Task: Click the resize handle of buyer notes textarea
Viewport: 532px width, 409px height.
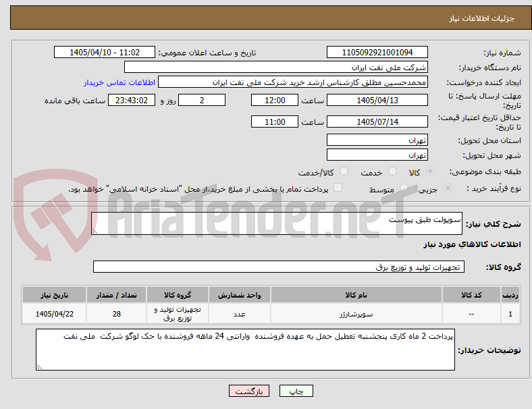Action: (39, 366)
